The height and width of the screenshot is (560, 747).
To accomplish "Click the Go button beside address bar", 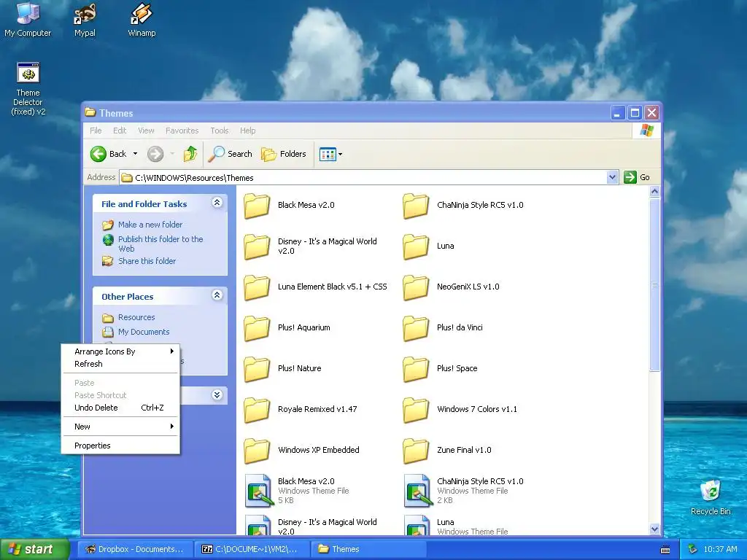I will coord(636,177).
